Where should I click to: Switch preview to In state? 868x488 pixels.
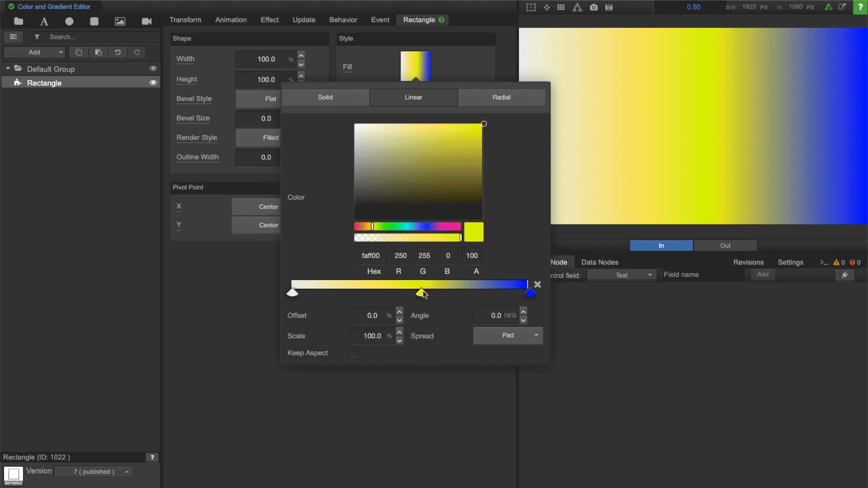point(661,245)
